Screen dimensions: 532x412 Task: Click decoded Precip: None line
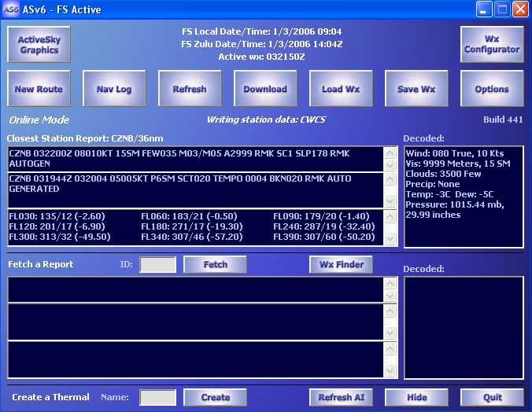point(433,184)
